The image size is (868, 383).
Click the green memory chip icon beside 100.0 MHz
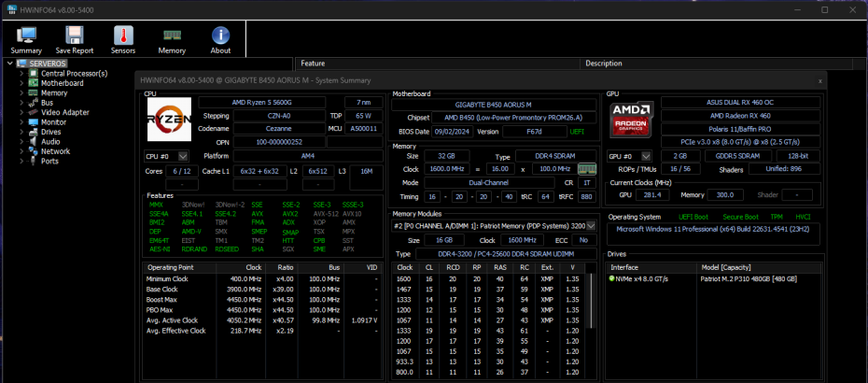[x=587, y=169]
